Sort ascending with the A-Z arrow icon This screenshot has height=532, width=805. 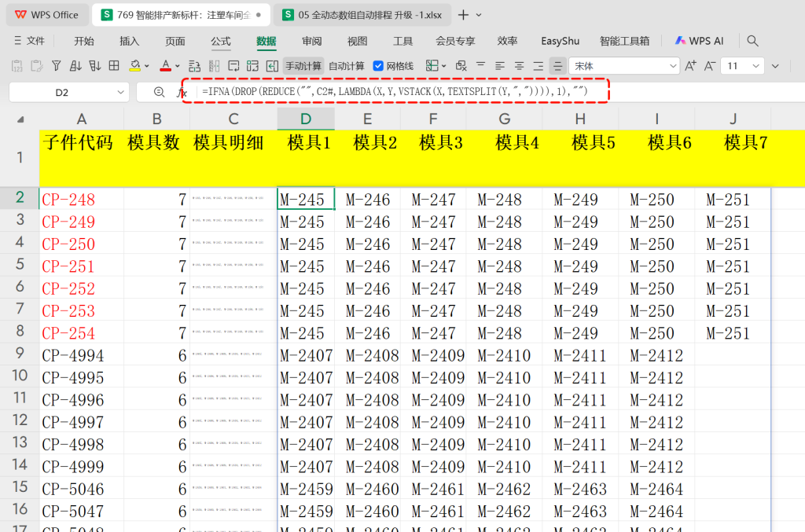pyautogui.click(x=75, y=66)
